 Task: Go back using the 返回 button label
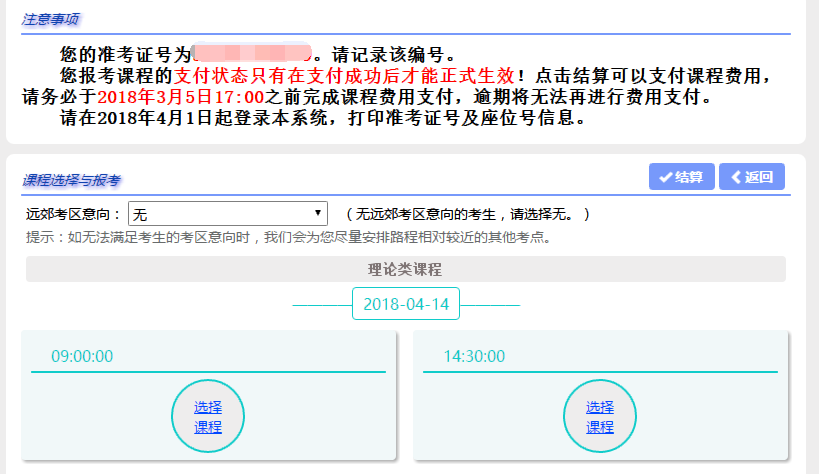click(758, 177)
